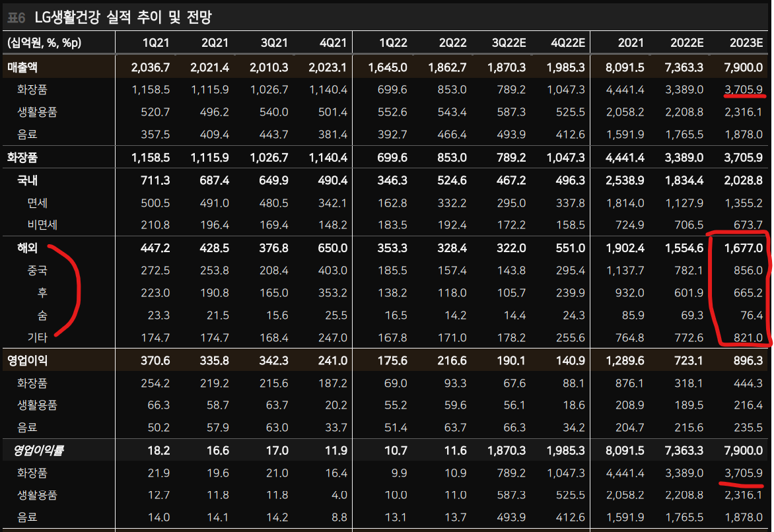Select the 후 brand row label
The width and height of the screenshot is (774, 532).
coord(42,292)
